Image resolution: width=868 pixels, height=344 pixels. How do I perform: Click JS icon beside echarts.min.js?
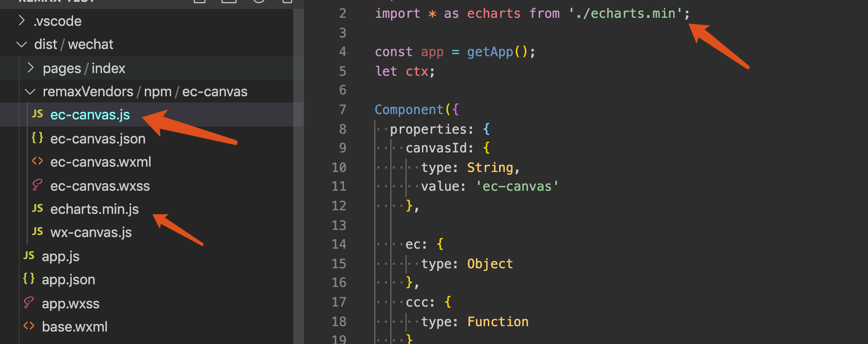[x=37, y=208]
